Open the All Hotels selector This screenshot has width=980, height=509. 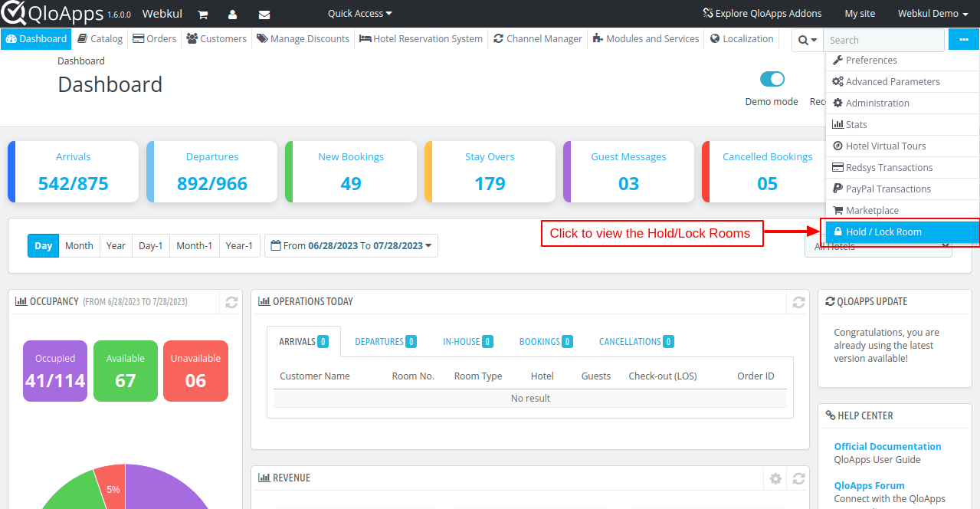point(878,246)
